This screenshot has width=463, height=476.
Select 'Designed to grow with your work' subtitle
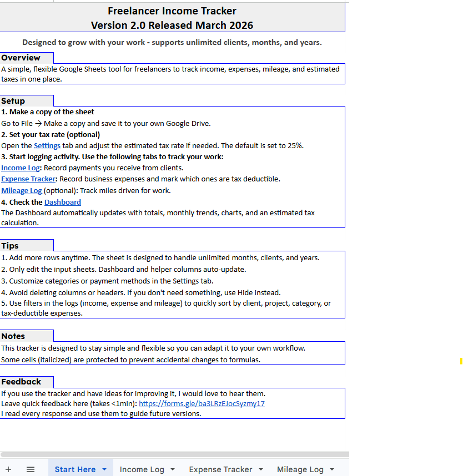[x=172, y=43]
